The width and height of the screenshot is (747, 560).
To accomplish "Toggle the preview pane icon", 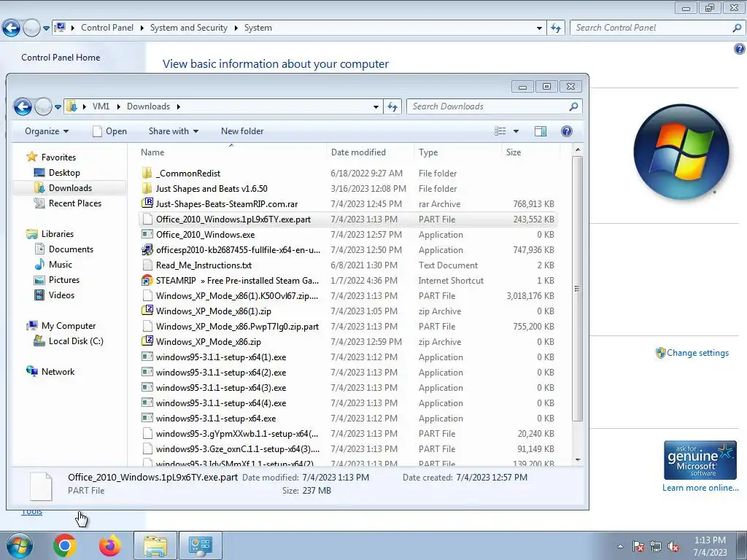I will (541, 131).
